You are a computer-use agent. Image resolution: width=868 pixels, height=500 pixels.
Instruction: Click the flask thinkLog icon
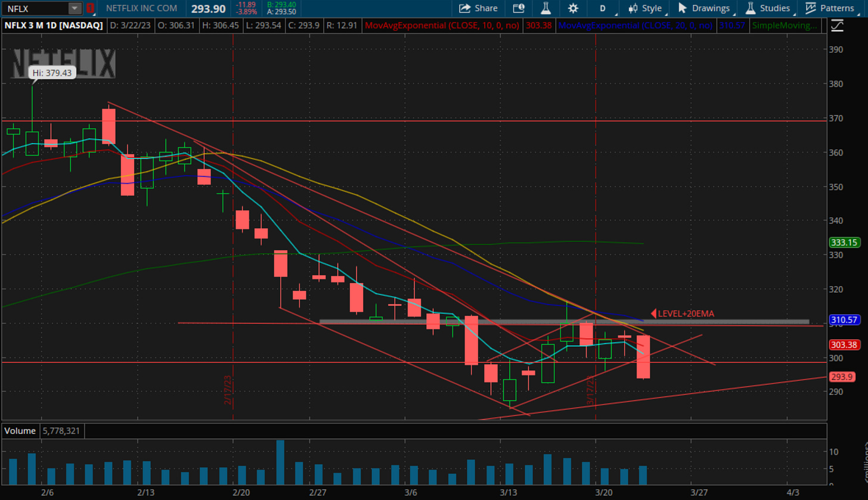545,8
